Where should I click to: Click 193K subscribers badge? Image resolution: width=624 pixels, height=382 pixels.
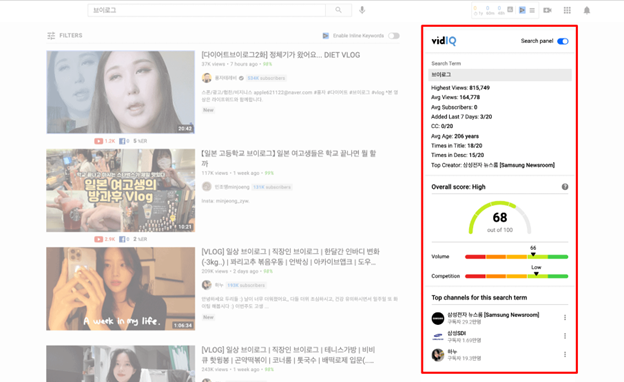(246, 285)
